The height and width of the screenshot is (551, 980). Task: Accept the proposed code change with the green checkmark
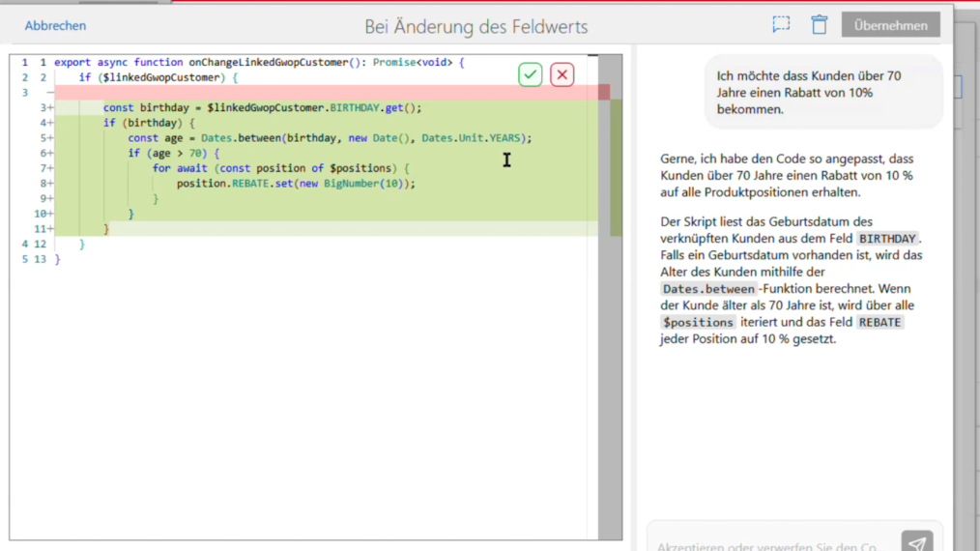pos(530,74)
